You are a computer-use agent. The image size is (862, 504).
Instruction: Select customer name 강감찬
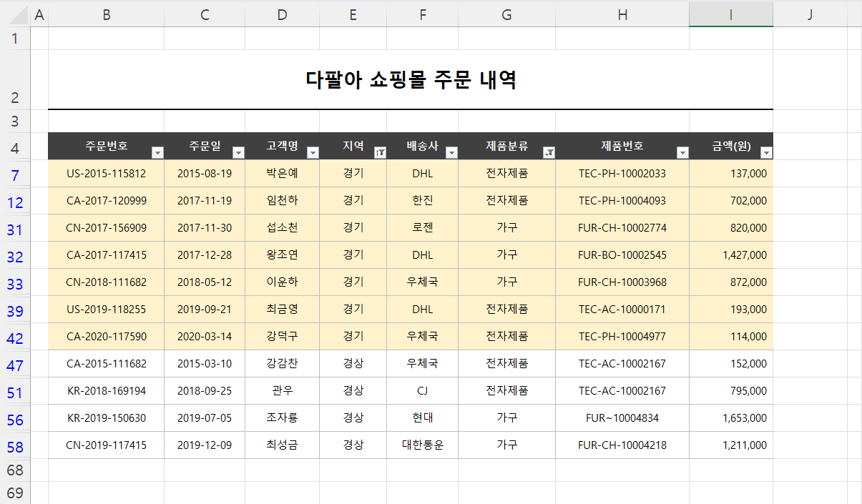[x=282, y=364]
